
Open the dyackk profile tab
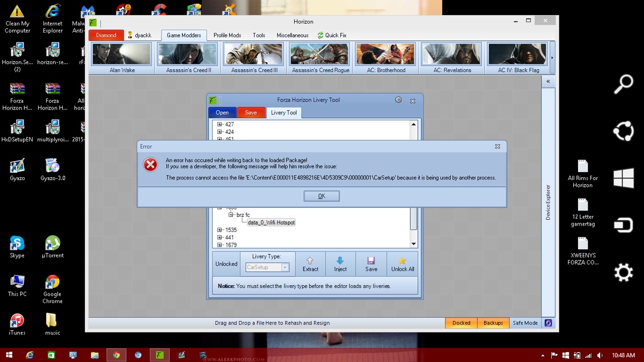click(140, 35)
